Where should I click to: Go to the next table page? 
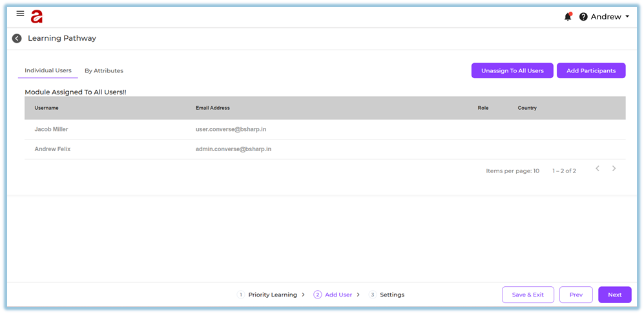pos(614,169)
